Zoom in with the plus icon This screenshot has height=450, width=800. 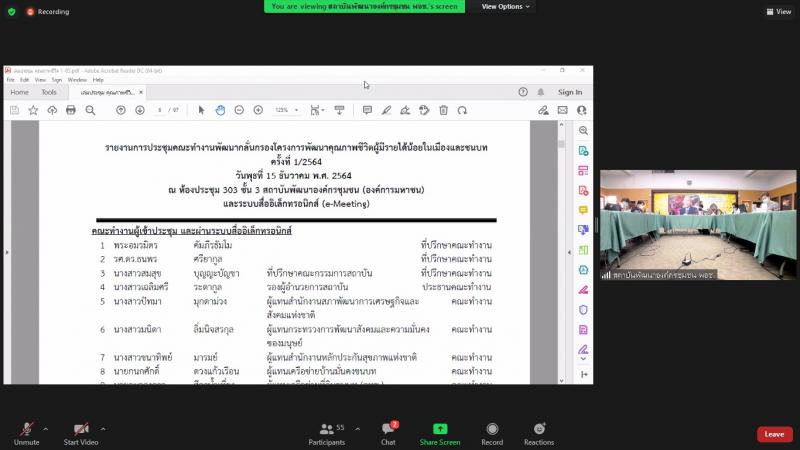pos(258,110)
